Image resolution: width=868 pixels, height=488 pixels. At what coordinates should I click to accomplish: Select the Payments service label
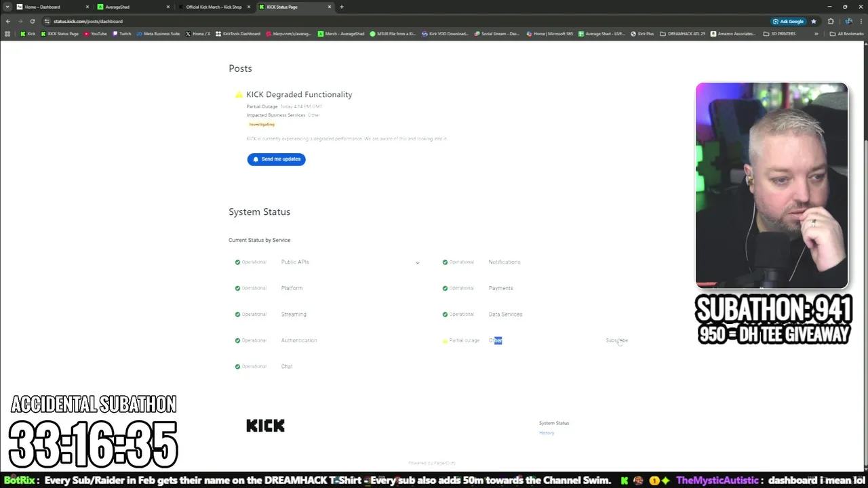pos(500,288)
